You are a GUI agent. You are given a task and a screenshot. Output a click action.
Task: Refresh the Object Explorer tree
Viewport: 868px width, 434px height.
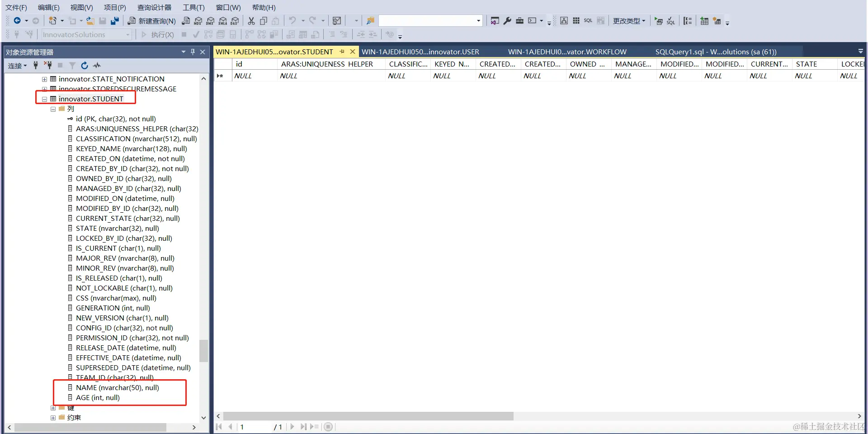85,66
